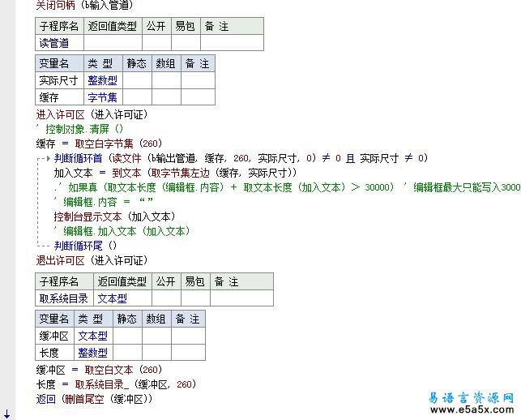The width and height of the screenshot is (521, 420).
Task: Click the down arrow in the left margin
Action: click(x=7, y=414)
